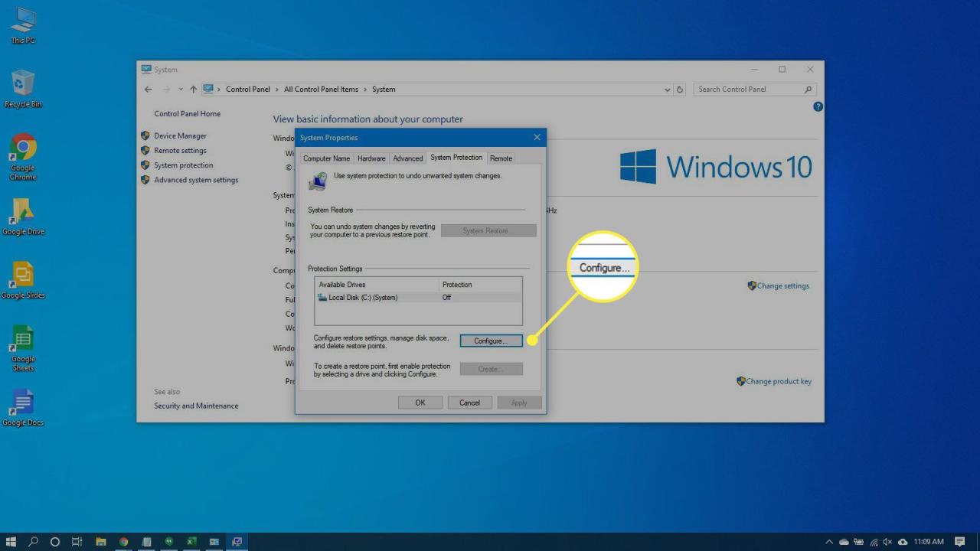Switch to Excel on the taskbar
Image resolution: width=980 pixels, height=551 pixels.
[x=191, y=542]
